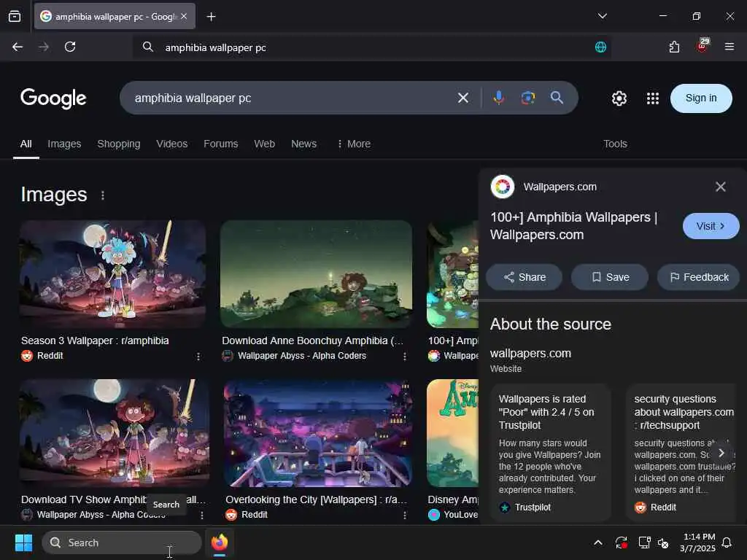The height and width of the screenshot is (560, 747).
Task: Click the Firefox icon in the taskbar
Action: pyautogui.click(x=220, y=542)
